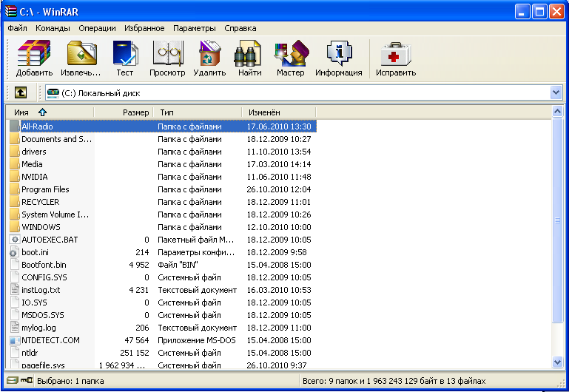Open the Параметры menu

pyautogui.click(x=195, y=28)
